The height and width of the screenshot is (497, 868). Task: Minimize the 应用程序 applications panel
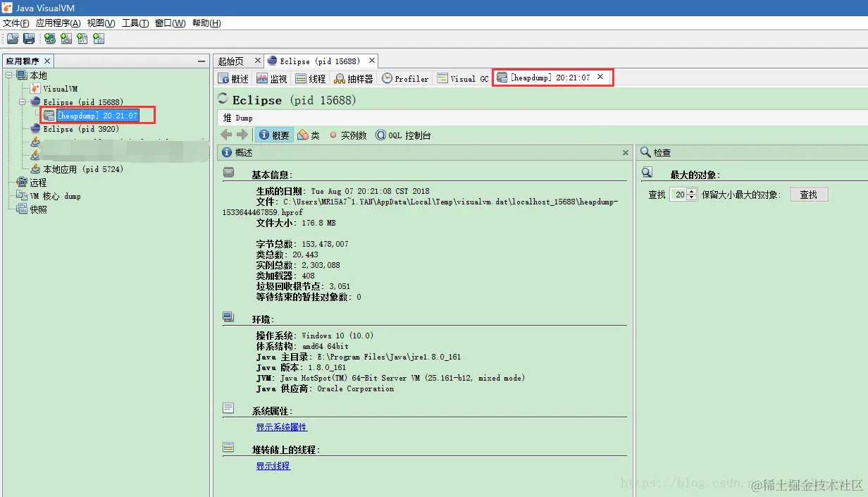tap(201, 62)
